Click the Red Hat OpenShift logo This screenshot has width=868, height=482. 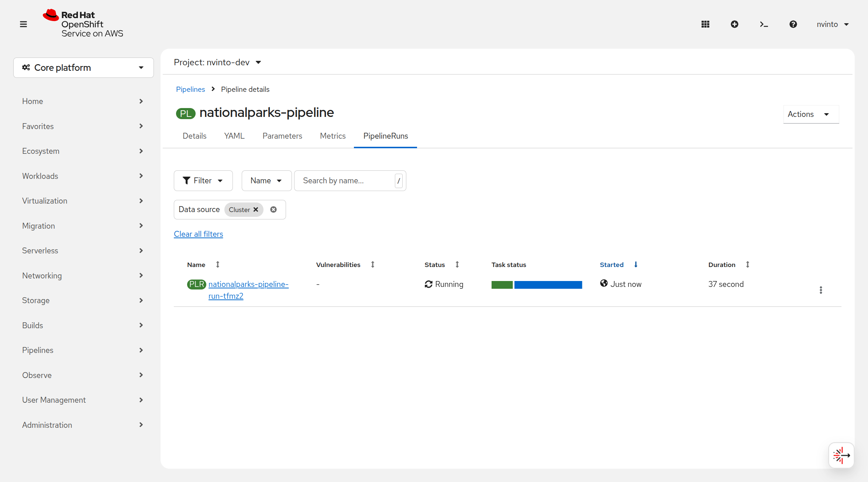83,24
